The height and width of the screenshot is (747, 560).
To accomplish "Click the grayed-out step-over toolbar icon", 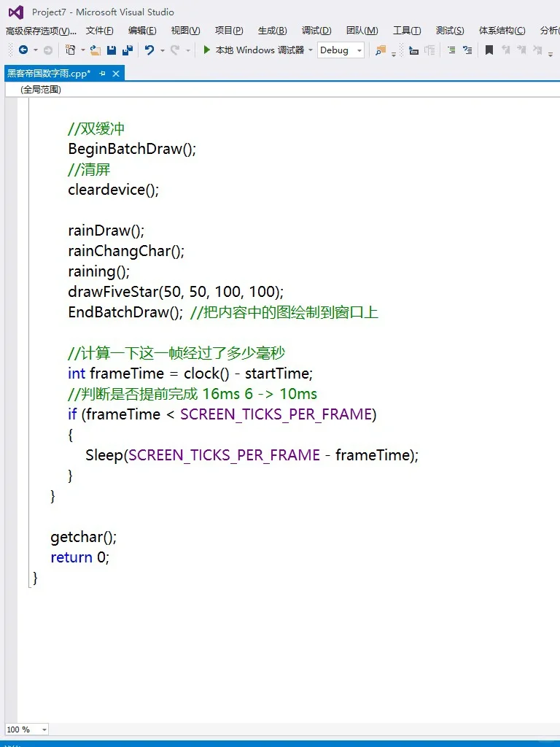I will point(429,50).
